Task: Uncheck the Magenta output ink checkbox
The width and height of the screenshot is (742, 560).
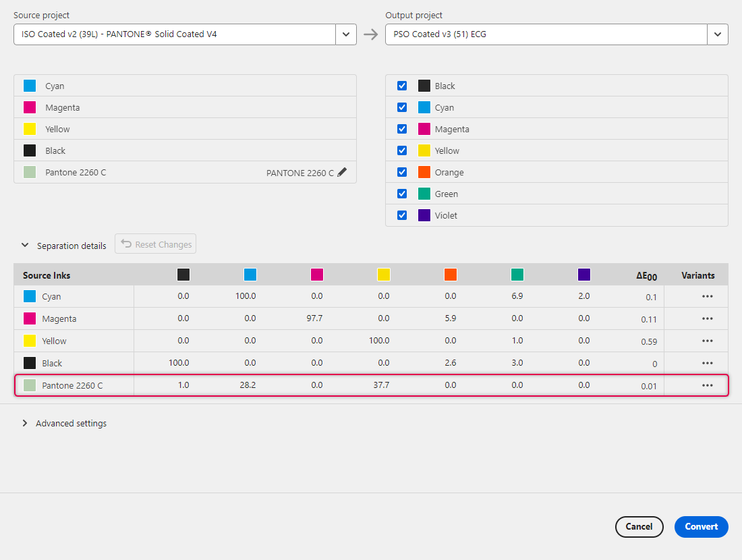Action: tap(402, 129)
